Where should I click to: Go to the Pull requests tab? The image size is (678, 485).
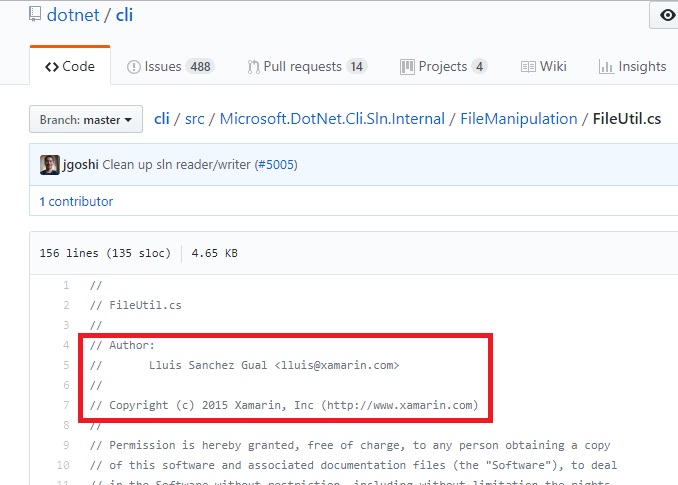(307, 67)
